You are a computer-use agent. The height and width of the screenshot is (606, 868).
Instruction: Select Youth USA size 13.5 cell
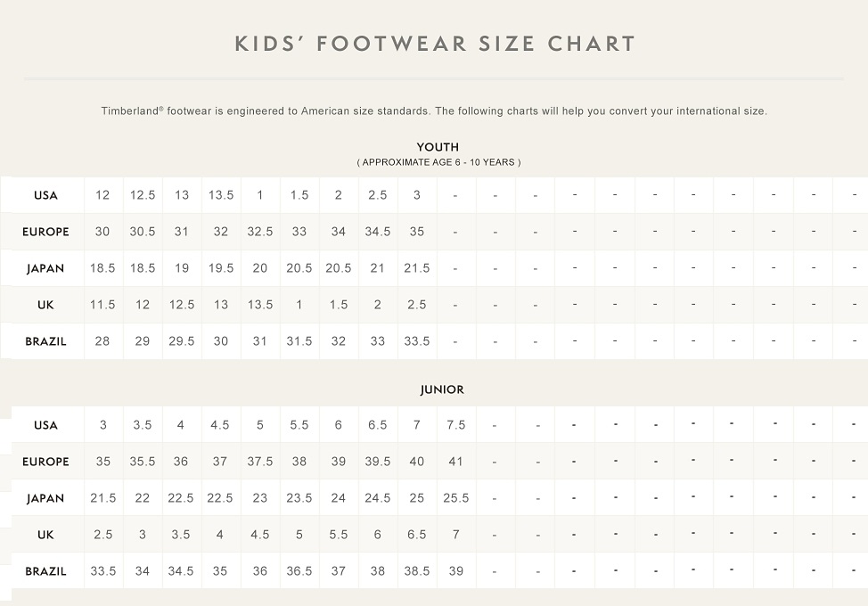[x=221, y=195]
